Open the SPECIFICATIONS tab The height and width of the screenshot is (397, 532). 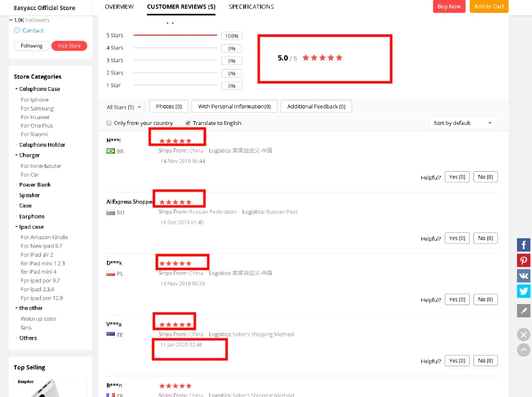pyautogui.click(x=251, y=7)
